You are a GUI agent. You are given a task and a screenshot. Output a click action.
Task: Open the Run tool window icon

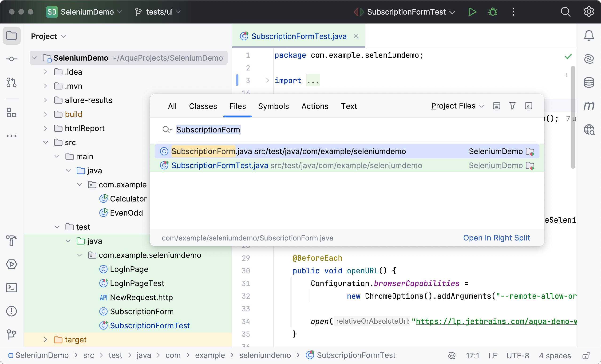tap(12, 264)
